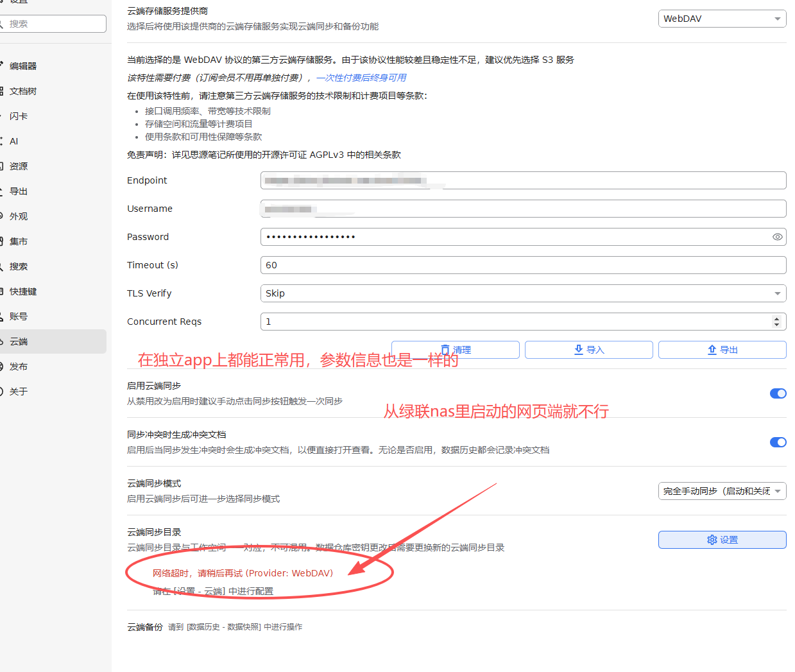This screenshot has width=795, height=672.
Task: Click the Timeout (s) field showing 60
Action: point(523,265)
